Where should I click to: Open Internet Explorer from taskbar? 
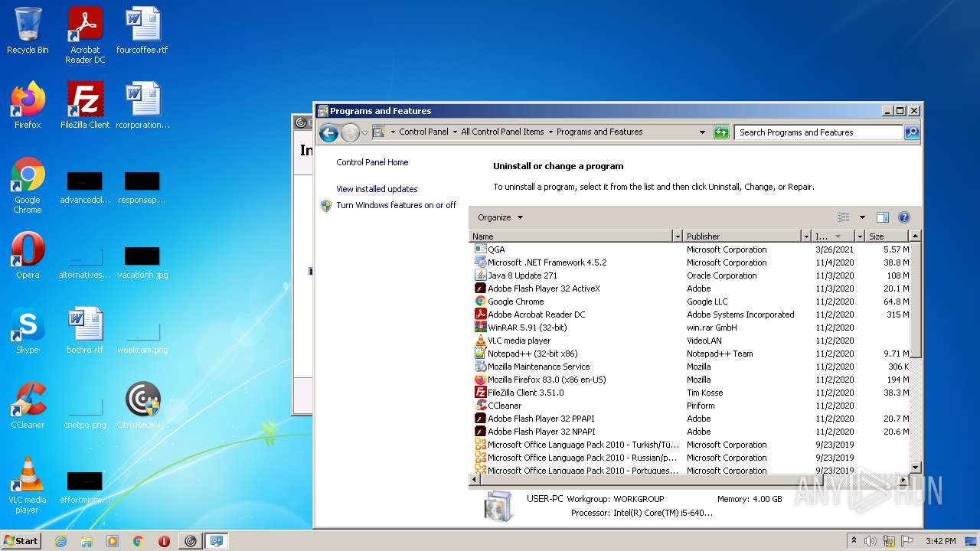point(60,541)
